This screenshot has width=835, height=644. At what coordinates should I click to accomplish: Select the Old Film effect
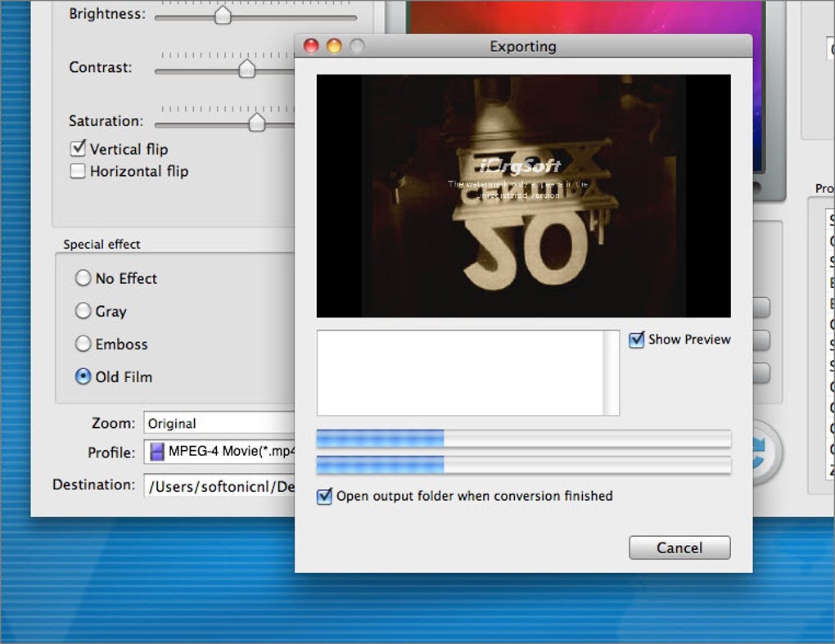(x=83, y=376)
